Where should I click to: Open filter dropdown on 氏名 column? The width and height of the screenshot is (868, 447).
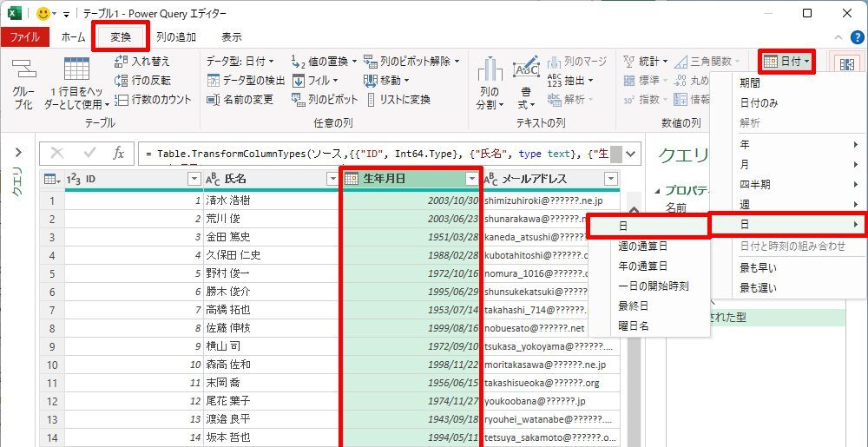pyautogui.click(x=332, y=179)
